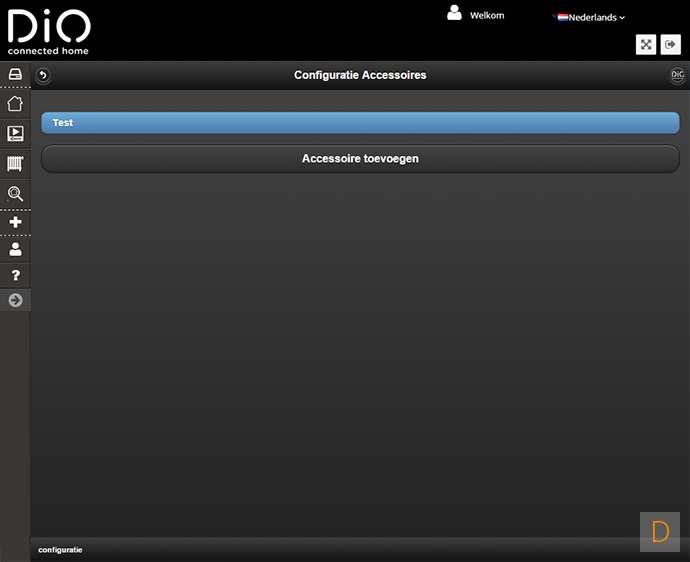Open the Nederlands language dropdown
The width and height of the screenshot is (690, 562).
[591, 18]
